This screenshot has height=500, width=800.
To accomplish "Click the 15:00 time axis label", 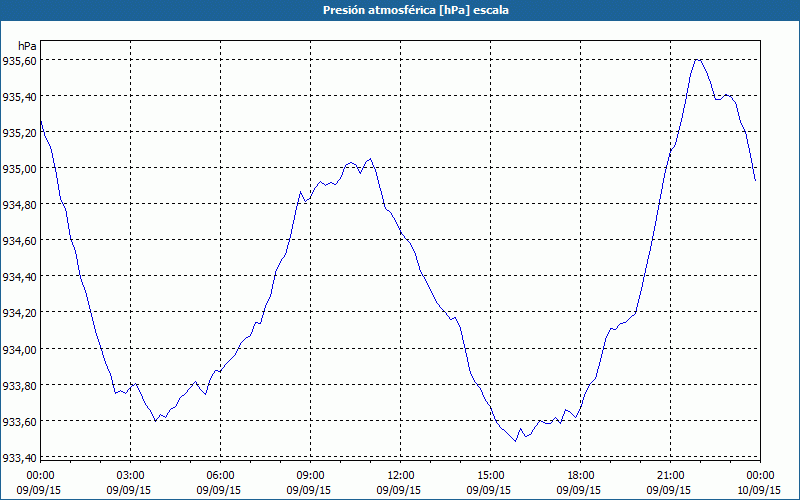I will tap(490, 476).
